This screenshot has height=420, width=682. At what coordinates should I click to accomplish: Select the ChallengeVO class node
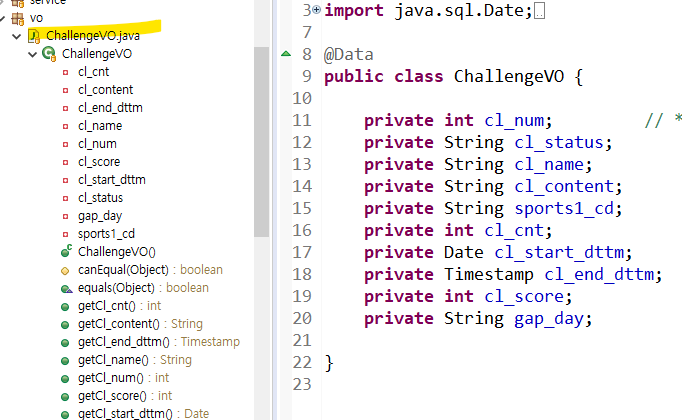click(x=97, y=54)
